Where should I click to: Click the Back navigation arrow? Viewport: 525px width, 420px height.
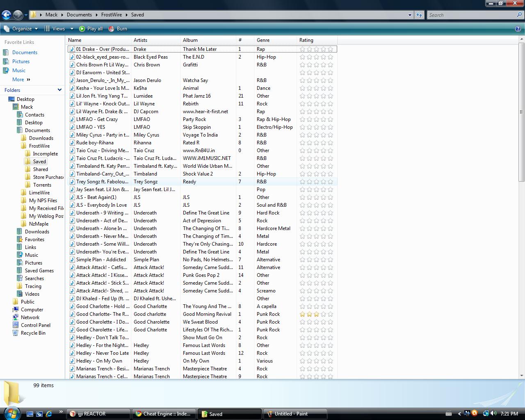pos(6,15)
